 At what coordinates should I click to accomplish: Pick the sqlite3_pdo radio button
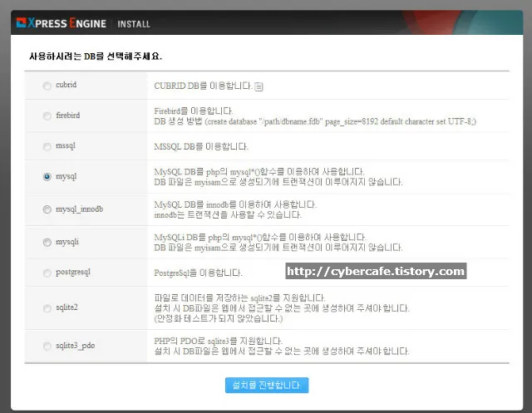[47, 345]
